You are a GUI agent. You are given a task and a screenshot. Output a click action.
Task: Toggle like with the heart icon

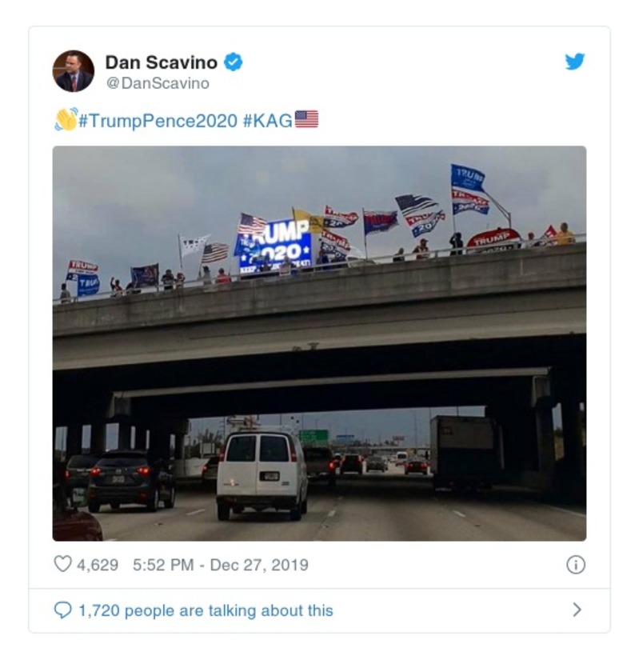(61, 562)
